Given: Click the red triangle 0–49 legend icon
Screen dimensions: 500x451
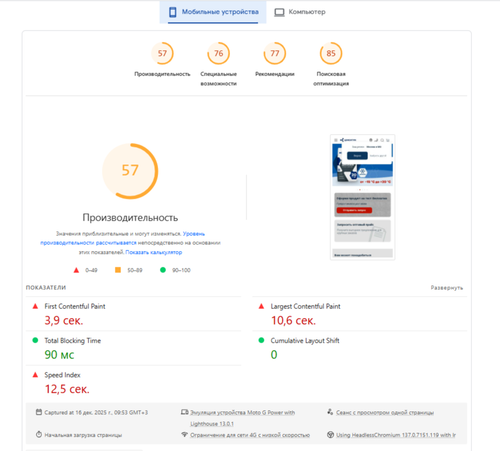Looking at the screenshot, I should [x=76, y=270].
